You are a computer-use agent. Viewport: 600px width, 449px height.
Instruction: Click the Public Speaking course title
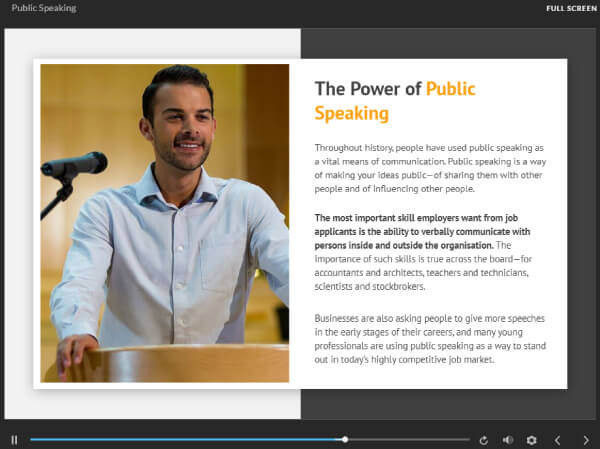pyautogui.click(x=44, y=8)
